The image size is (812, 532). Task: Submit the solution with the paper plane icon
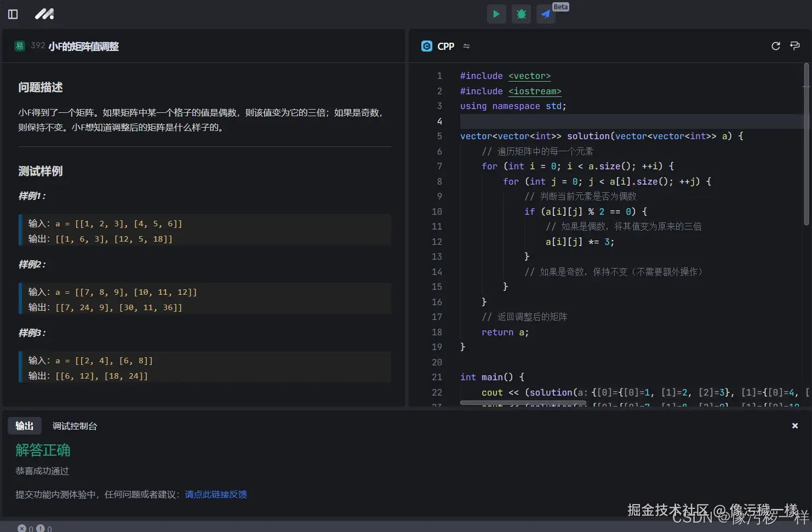[546, 14]
